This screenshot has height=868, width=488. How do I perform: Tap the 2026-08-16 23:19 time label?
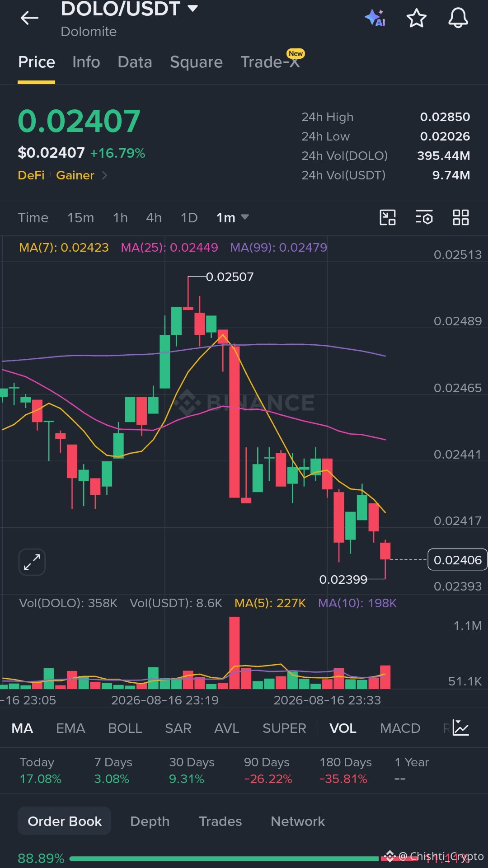tap(165, 700)
